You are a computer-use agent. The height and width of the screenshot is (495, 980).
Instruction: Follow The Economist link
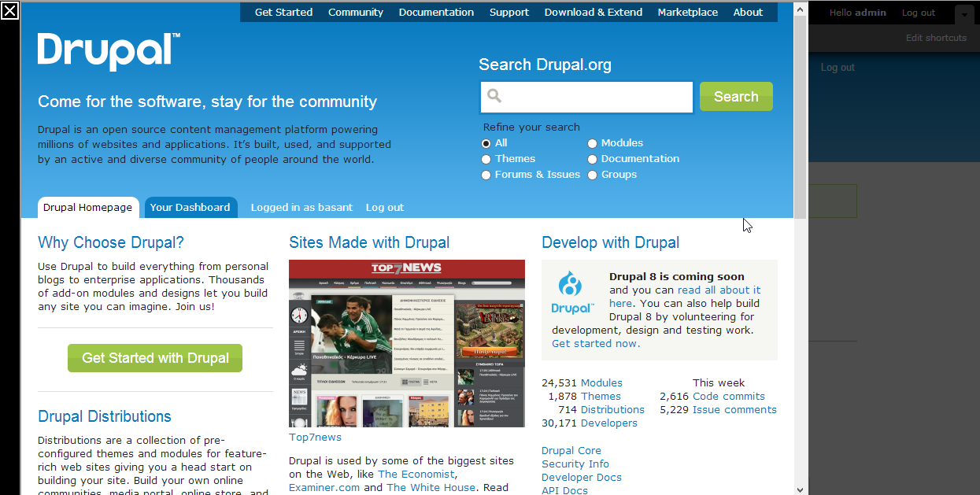[x=416, y=474]
